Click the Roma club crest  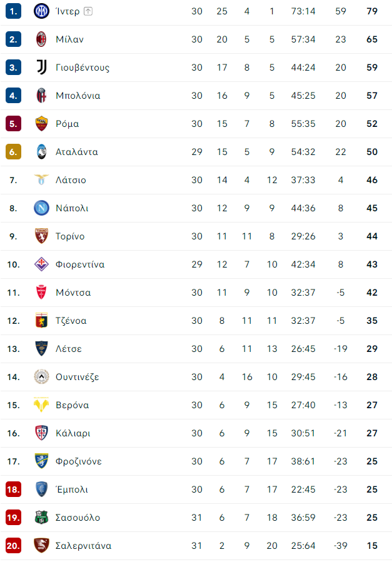coord(41,124)
